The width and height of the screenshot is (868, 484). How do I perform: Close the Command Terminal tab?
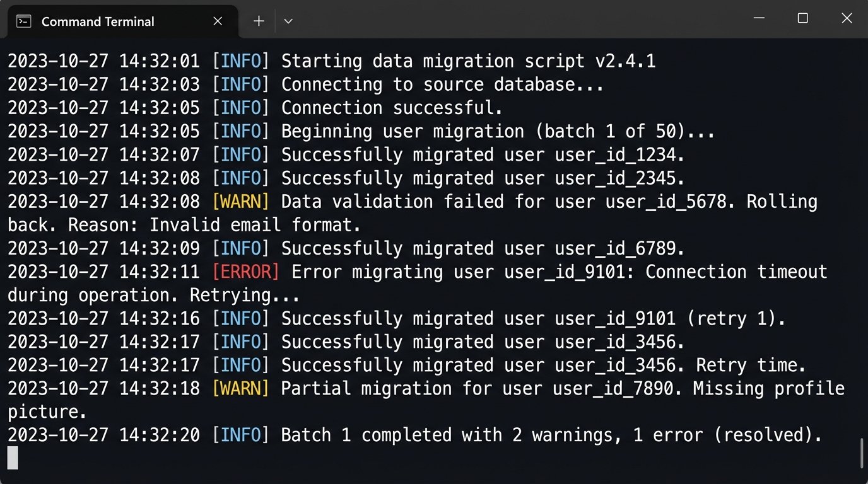218,21
